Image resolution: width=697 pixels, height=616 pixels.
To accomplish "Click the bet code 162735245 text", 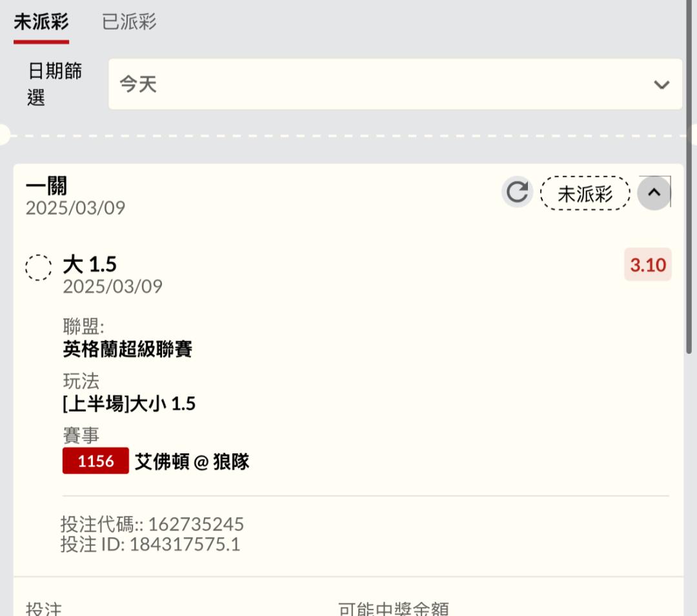I will (x=196, y=524).
